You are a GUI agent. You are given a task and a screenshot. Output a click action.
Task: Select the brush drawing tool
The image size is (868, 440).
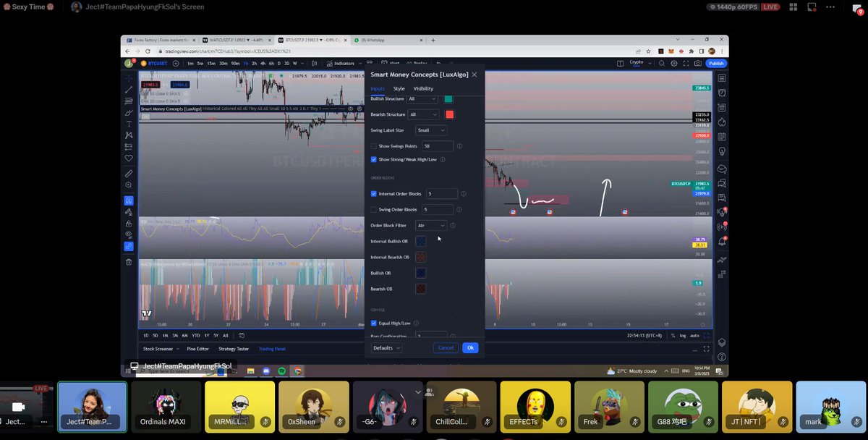pos(129,112)
